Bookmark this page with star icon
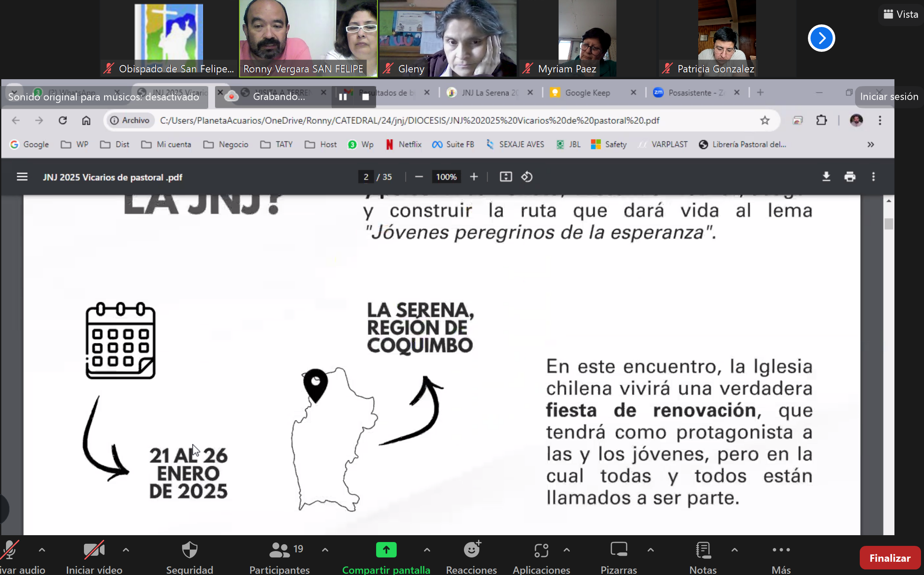 click(765, 120)
